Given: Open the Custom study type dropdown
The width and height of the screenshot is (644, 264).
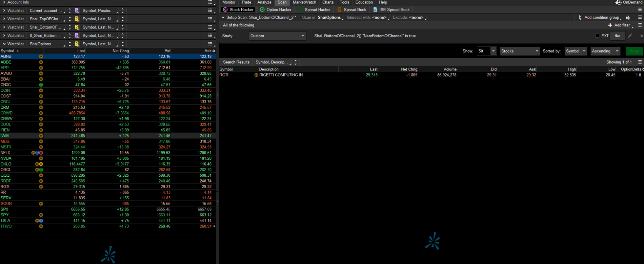Looking at the screenshot, I should click(277, 36).
